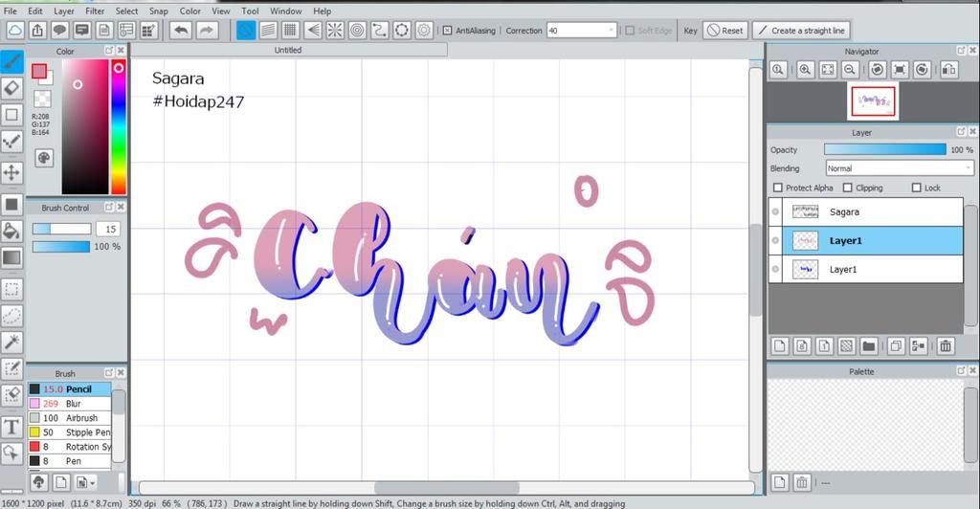
Task: Select the Lasso selection tool
Action: tap(11, 316)
